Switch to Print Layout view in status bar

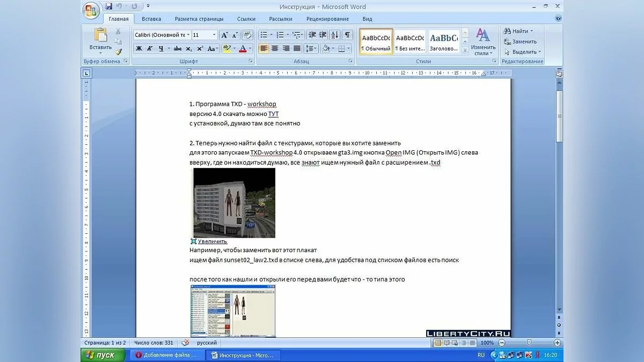pyautogui.click(x=438, y=343)
